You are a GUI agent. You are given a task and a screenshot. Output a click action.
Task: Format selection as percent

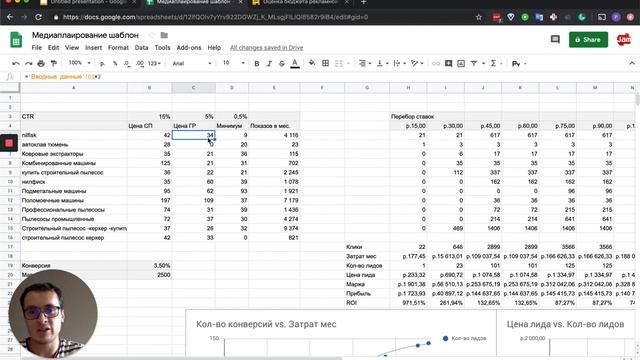point(115,64)
